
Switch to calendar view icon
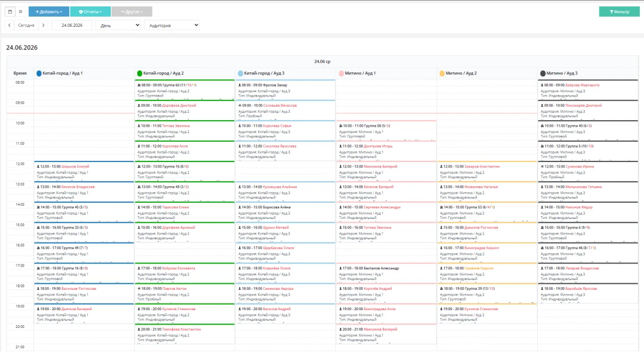click(x=10, y=11)
